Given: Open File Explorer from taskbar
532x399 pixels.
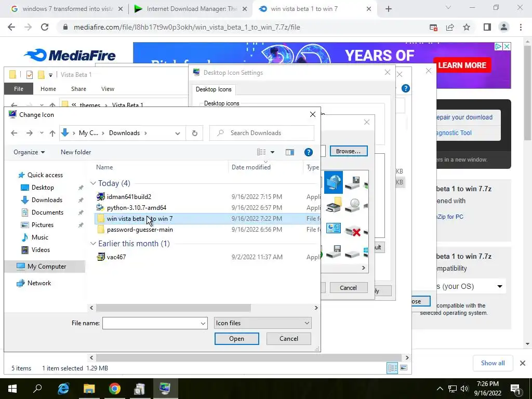Looking at the screenshot, I should (89, 389).
